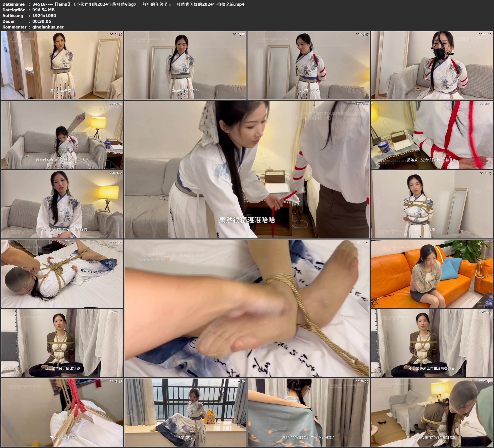Open the last frame at 00:28:30
The width and height of the screenshot is (494, 448).
432,412
